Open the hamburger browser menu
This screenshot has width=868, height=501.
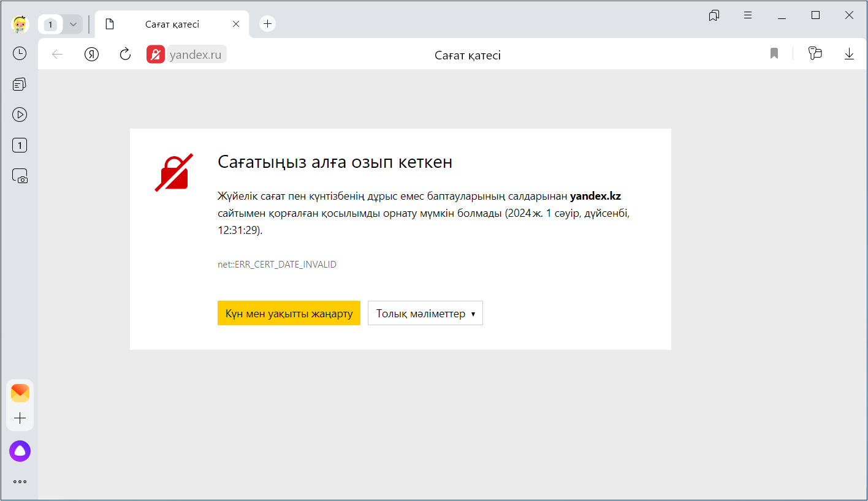[x=748, y=15]
